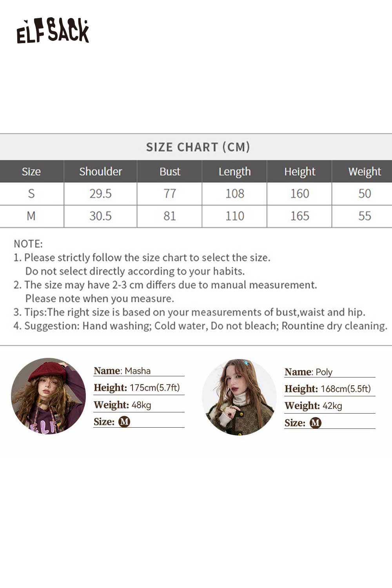This screenshot has width=392, height=588.
Task: Click Poly's size M badge icon
Action: point(316,423)
